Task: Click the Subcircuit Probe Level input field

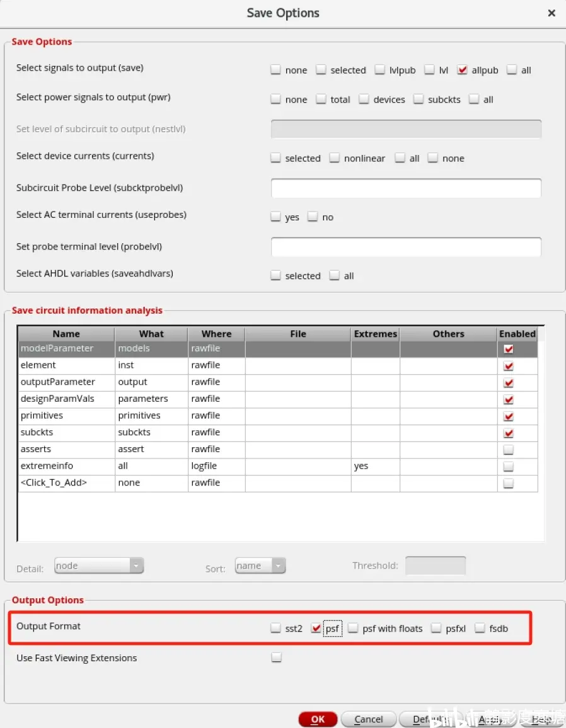Action: click(406, 188)
